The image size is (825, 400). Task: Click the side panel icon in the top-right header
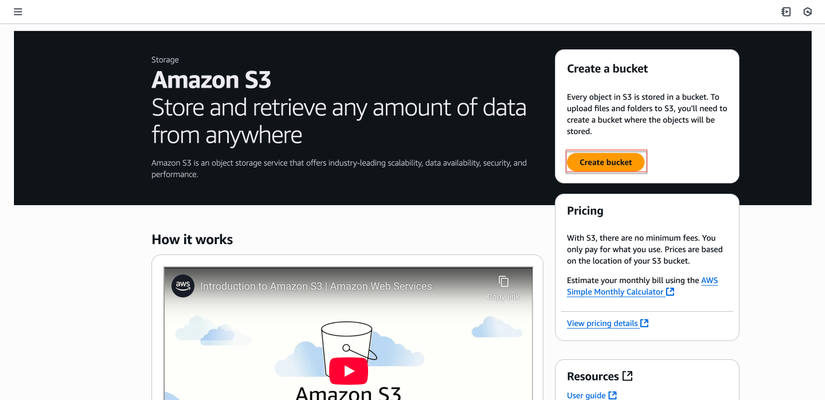click(x=786, y=12)
